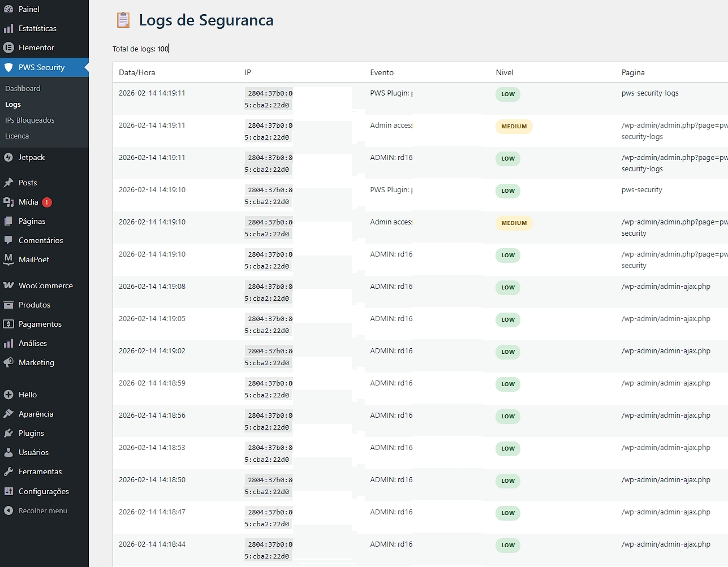Open the Licenca submenu item

click(17, 136)
